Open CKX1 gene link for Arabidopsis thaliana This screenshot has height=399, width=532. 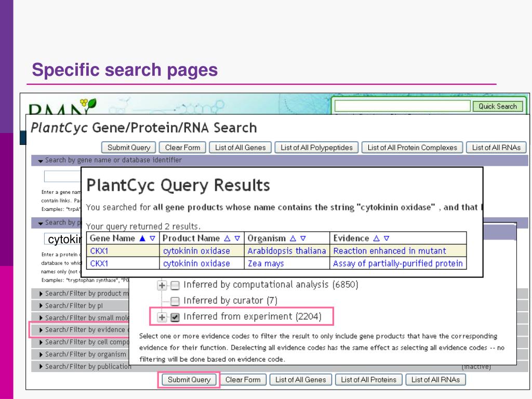point(99,251)
